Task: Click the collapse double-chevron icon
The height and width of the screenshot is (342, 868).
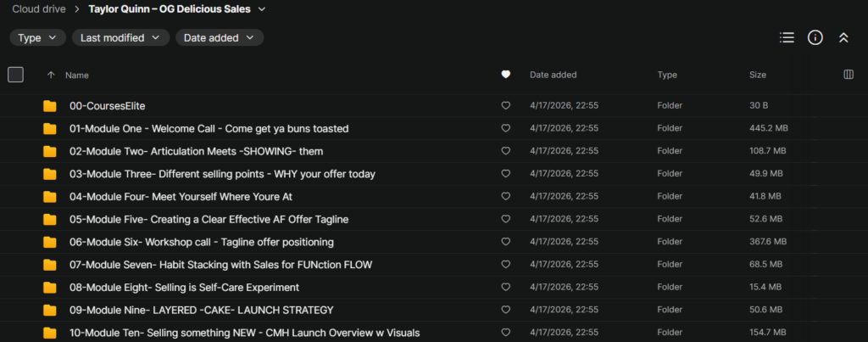Action: point(843,37)
